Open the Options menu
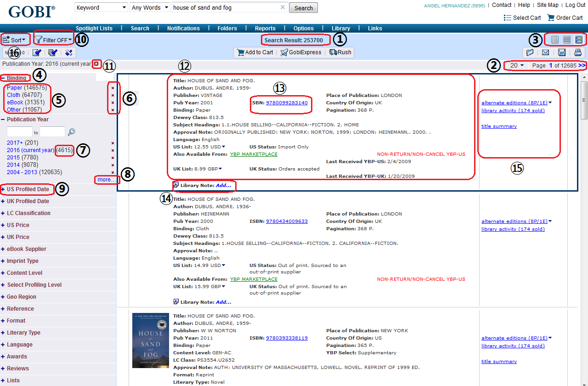Viewport: 588px width, 386px height. 304,28
